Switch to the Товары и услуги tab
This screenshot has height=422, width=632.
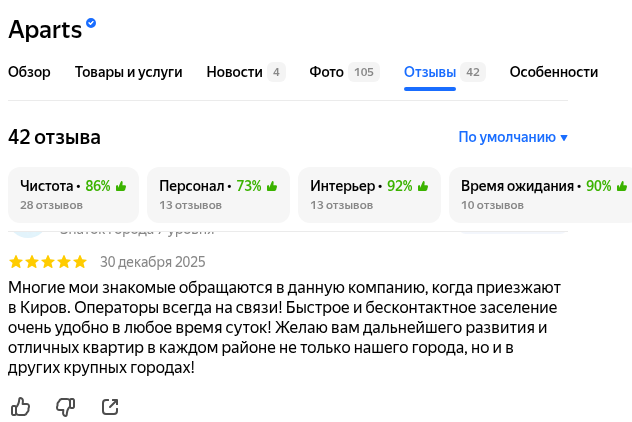pos(128,72)
